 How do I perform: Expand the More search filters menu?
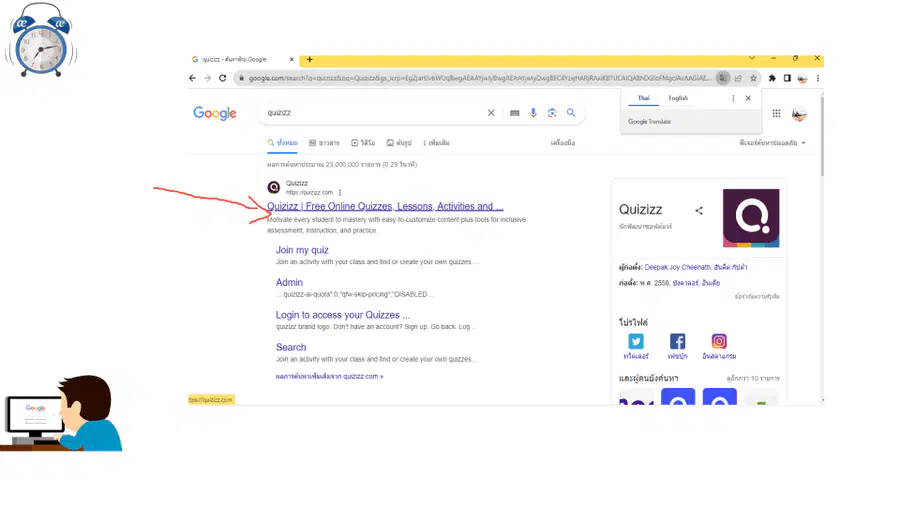[x=436, y=142]
